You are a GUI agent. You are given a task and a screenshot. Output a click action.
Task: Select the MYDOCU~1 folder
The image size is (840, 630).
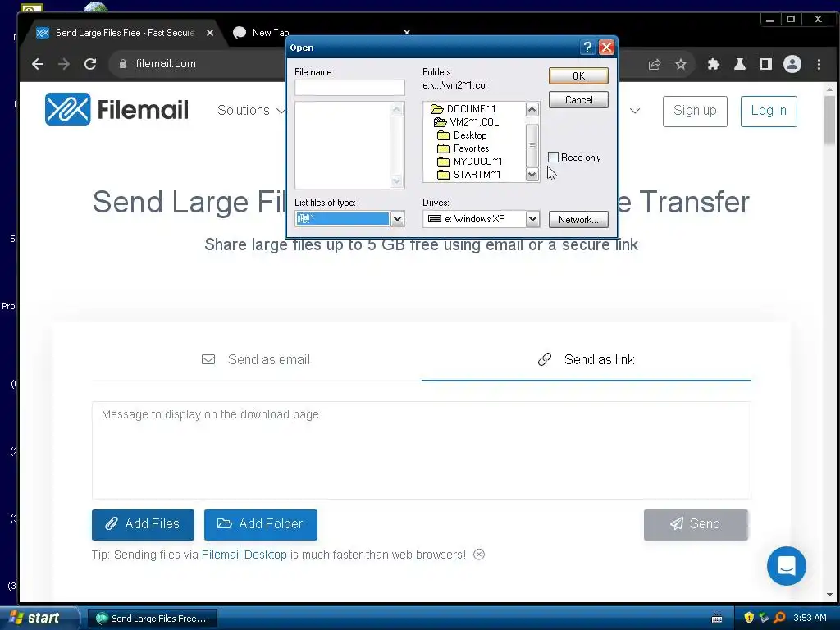pyautogui.click(x=470, y=162)
